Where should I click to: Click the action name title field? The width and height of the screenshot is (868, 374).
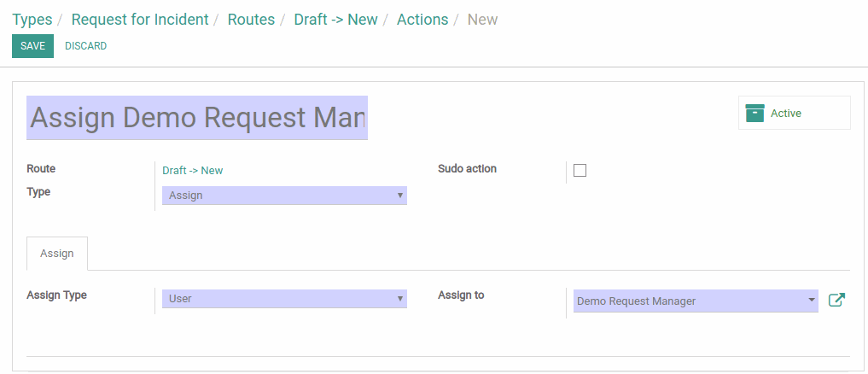click(197, 118)
